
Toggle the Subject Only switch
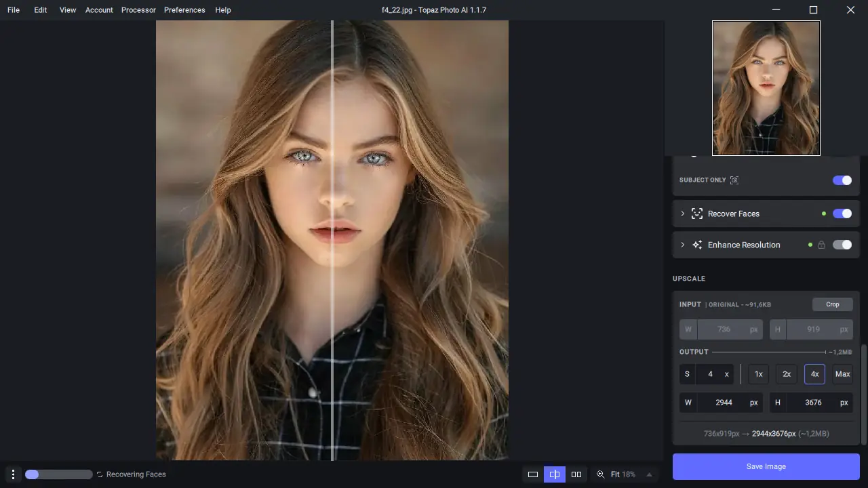pos(842,180)
